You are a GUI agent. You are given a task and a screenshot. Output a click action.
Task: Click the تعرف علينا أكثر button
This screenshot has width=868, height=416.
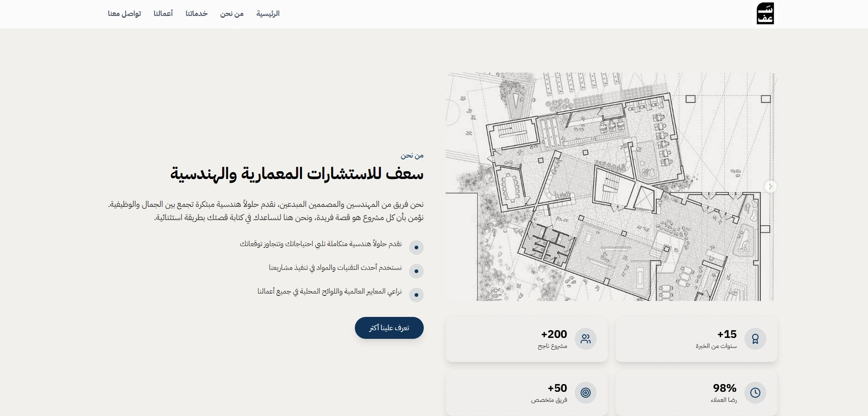tap(389, 328)
